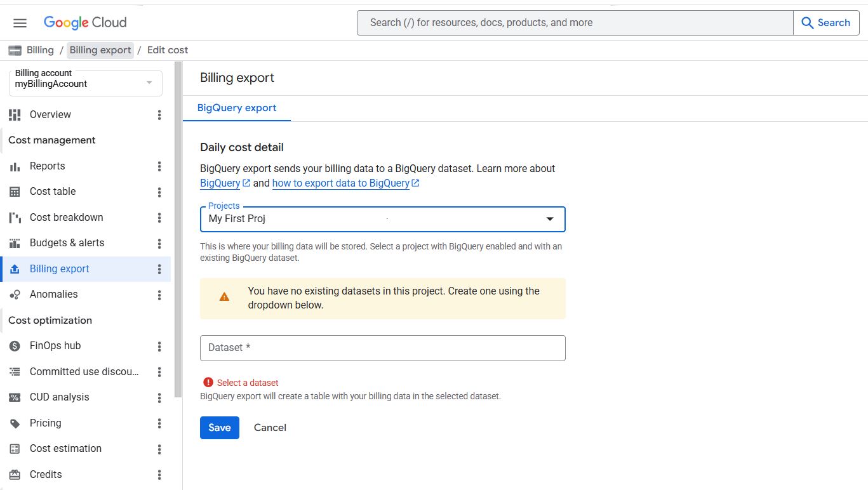Click the Cost estimation calculator icon
The image size is (868, 490).
coord(15,449)
